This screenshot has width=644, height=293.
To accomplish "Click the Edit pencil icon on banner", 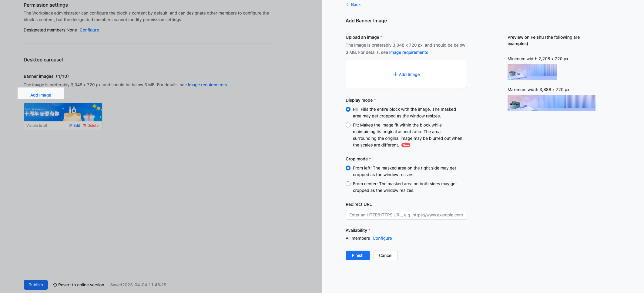I will tap(71, 126).
